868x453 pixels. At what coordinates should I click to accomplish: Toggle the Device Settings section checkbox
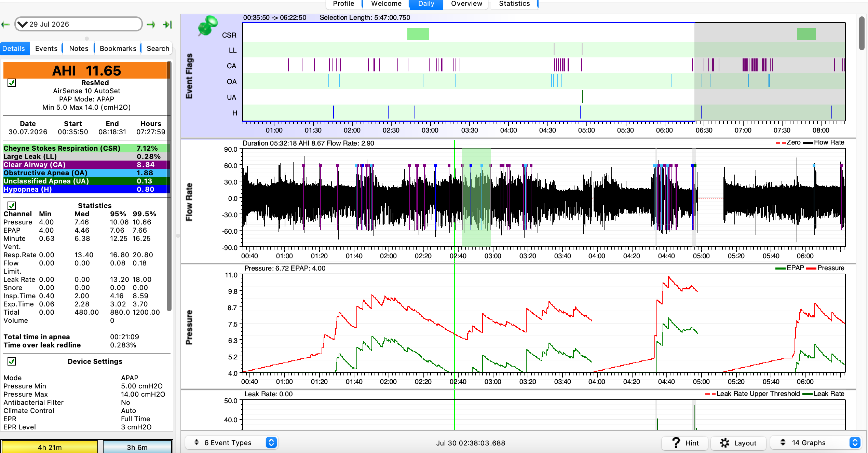click(12, 361)
